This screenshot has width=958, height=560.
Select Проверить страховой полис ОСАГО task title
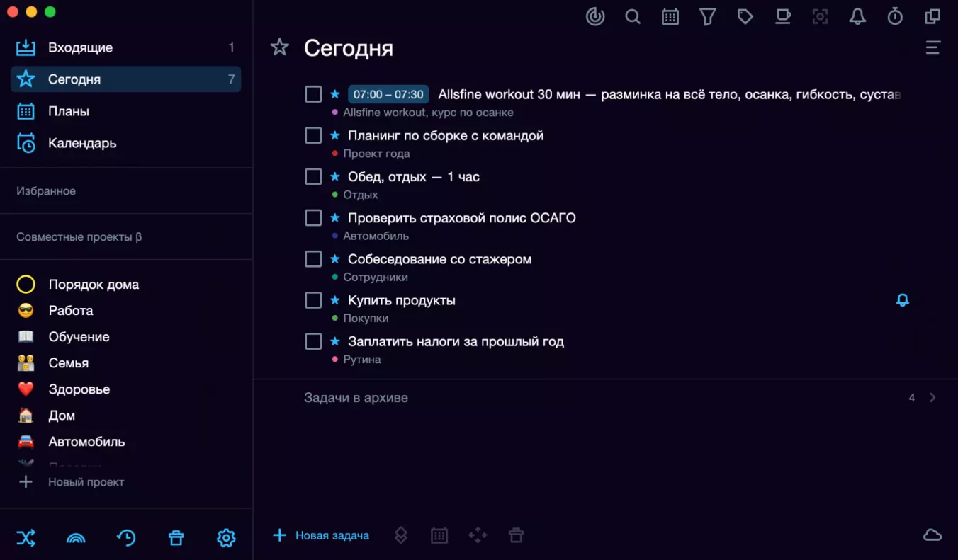click(x=462, y=218)
